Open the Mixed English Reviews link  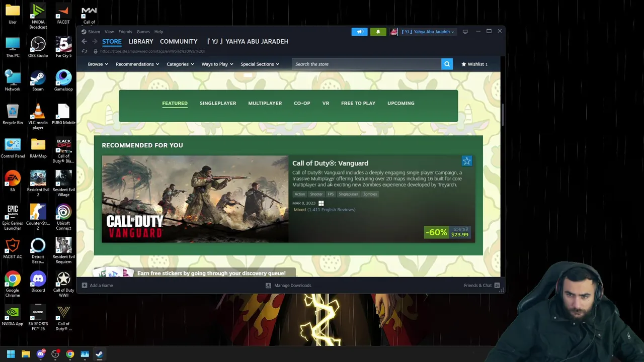(x=325, y=210)
